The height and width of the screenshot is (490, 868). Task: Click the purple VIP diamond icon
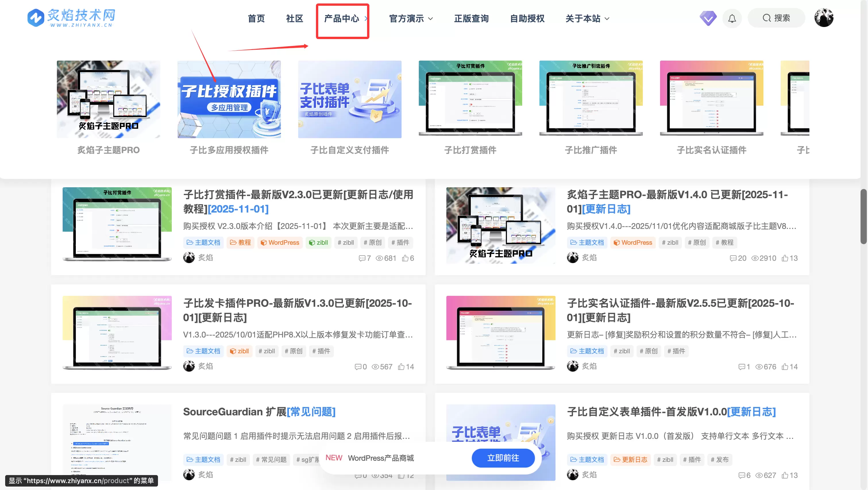tap(708, 18)
